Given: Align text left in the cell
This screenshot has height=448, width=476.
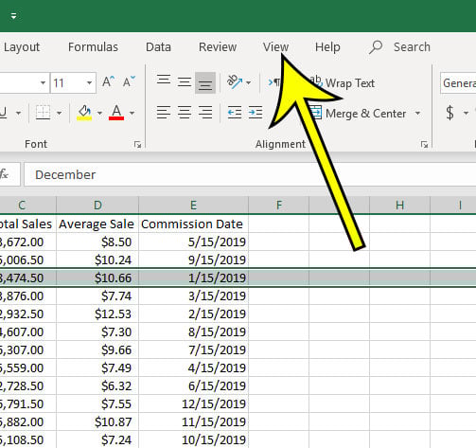Looking at the screenshot, I should coord(164,113).
